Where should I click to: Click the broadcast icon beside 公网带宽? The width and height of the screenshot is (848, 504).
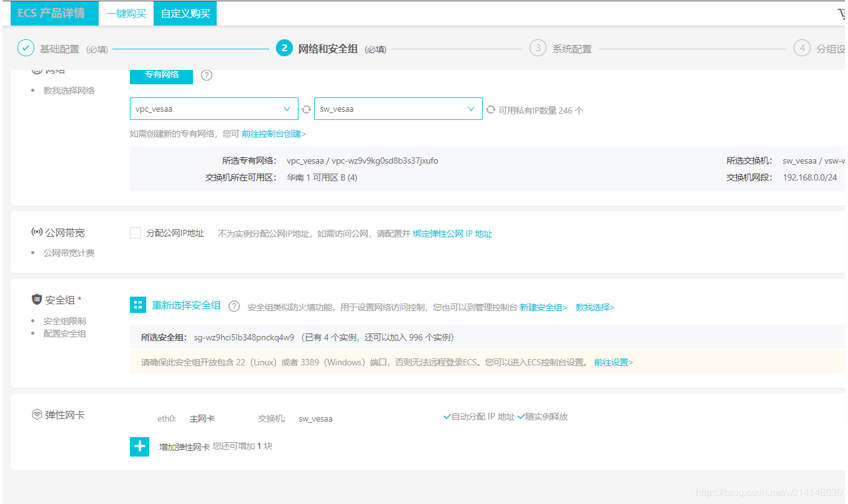click(37, 232)
